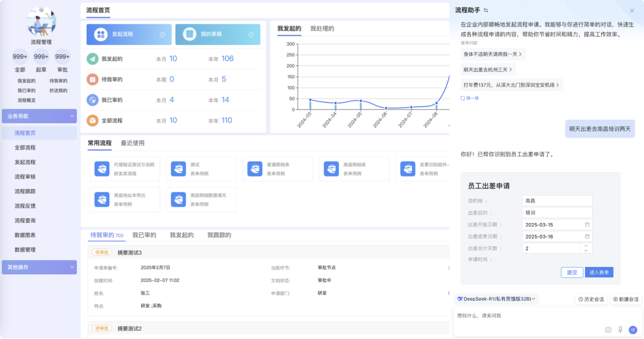Click the camera icon in the chat input
644x339 pixels.
pyautogui.click(x=608, y=330)
